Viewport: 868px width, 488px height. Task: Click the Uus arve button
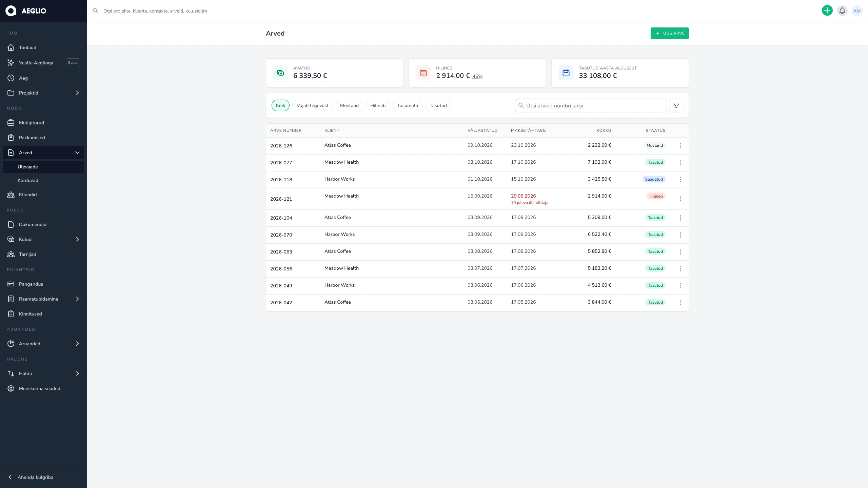[670, 33]
